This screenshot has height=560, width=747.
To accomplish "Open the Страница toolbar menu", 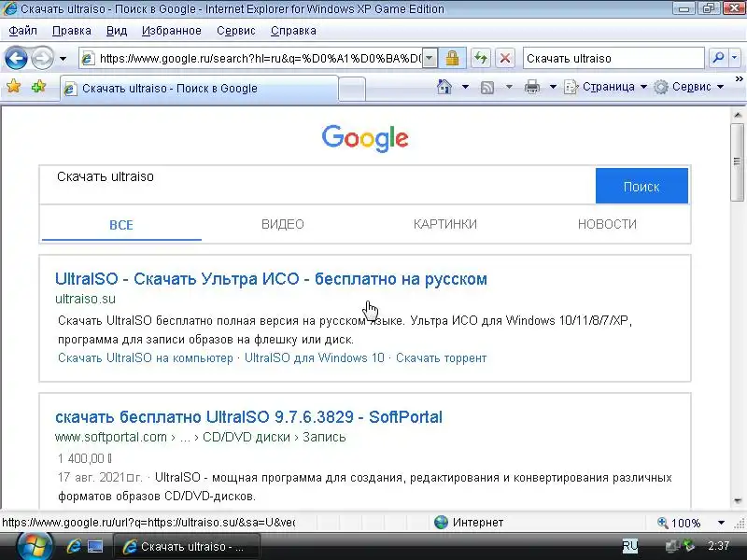I will click(605, 87).
